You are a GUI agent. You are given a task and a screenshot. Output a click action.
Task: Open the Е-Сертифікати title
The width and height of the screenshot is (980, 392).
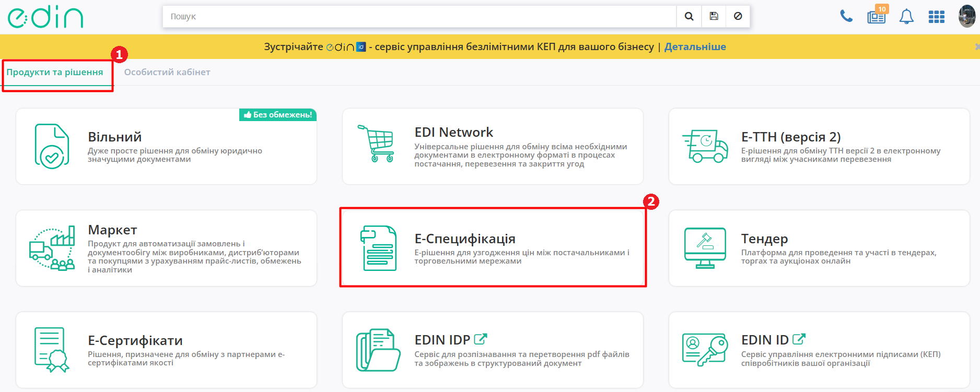coord(135,340)
